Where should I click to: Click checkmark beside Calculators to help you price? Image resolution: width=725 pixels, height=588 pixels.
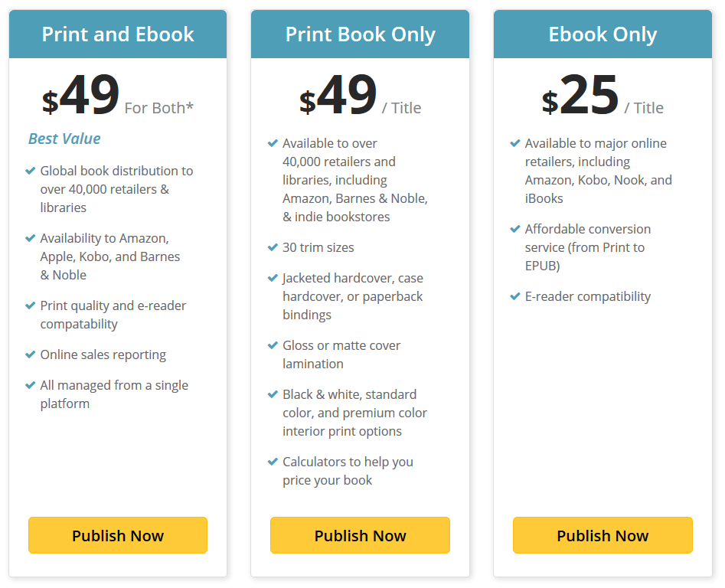tap(273, 462)
